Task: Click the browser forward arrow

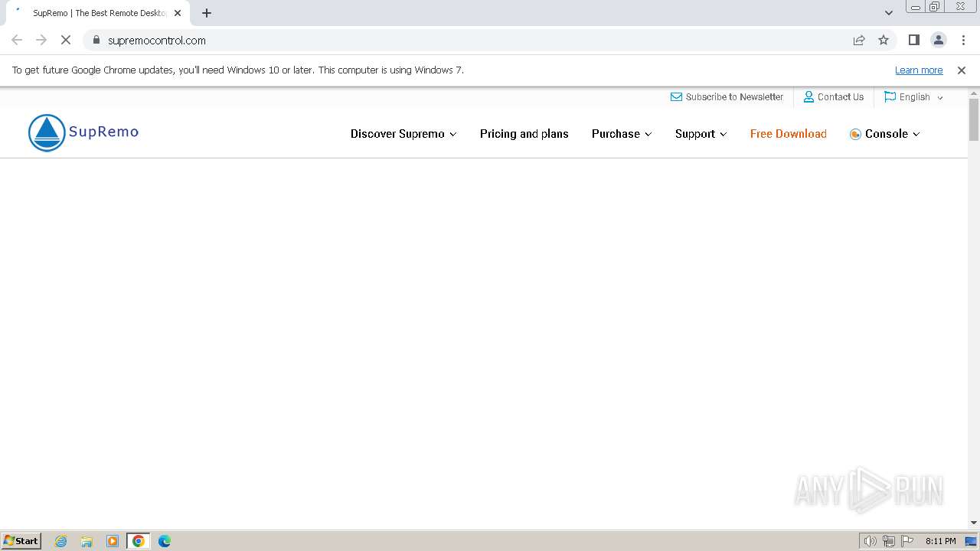Action: (x=41, y=40)
